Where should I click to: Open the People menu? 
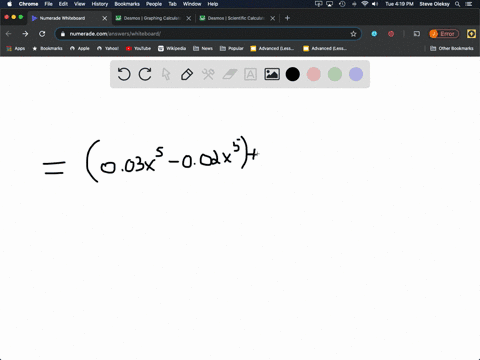154,4
